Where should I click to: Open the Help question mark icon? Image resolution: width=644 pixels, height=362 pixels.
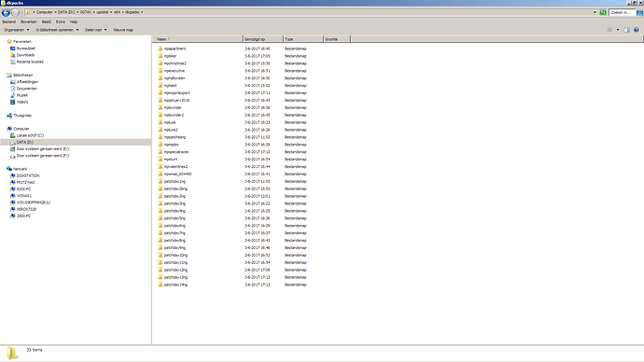coord(637,30)
